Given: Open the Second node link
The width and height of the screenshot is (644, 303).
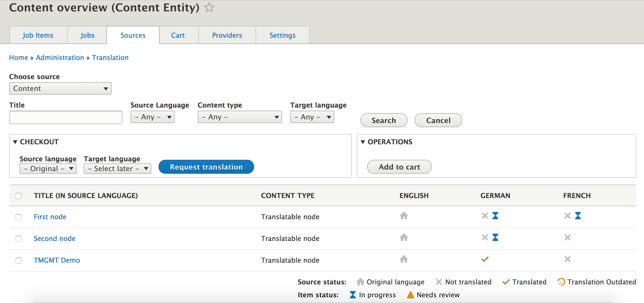Looking at the screenshot, I should coord(54,238).
